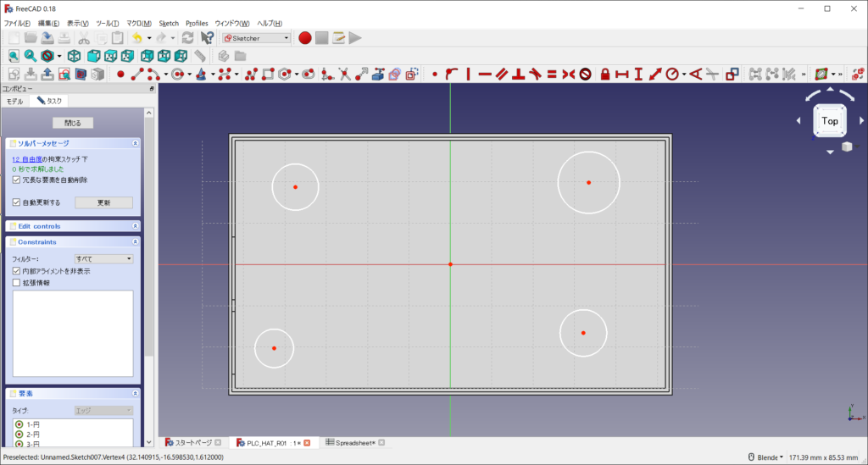Viewport: 868px width, 465px height.
Task: Open the Sketcher workbench dropdown
Action: tap(256, 38)
